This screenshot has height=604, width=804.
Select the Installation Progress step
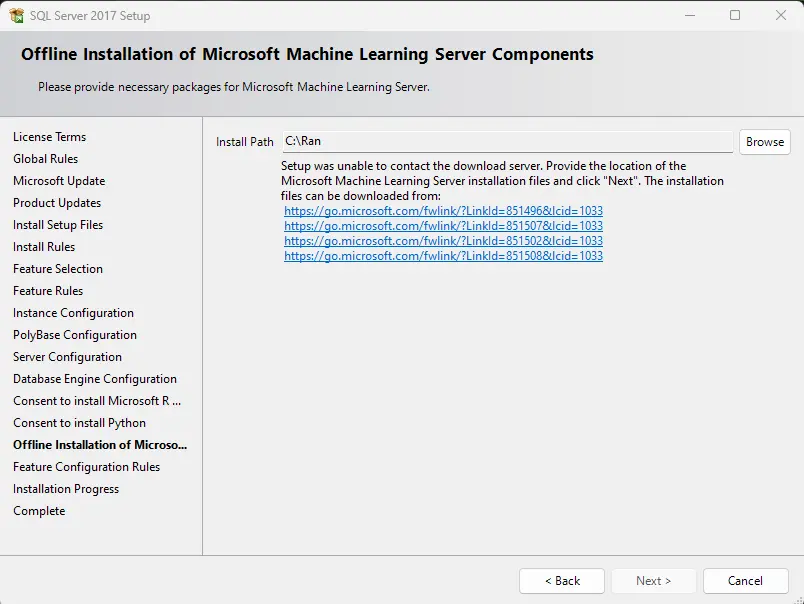[x=66, y=489]
